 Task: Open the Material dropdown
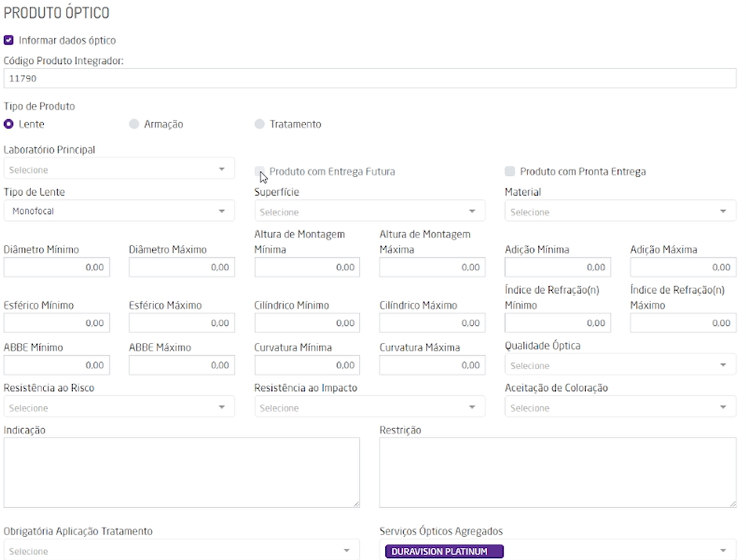point(620,212)
